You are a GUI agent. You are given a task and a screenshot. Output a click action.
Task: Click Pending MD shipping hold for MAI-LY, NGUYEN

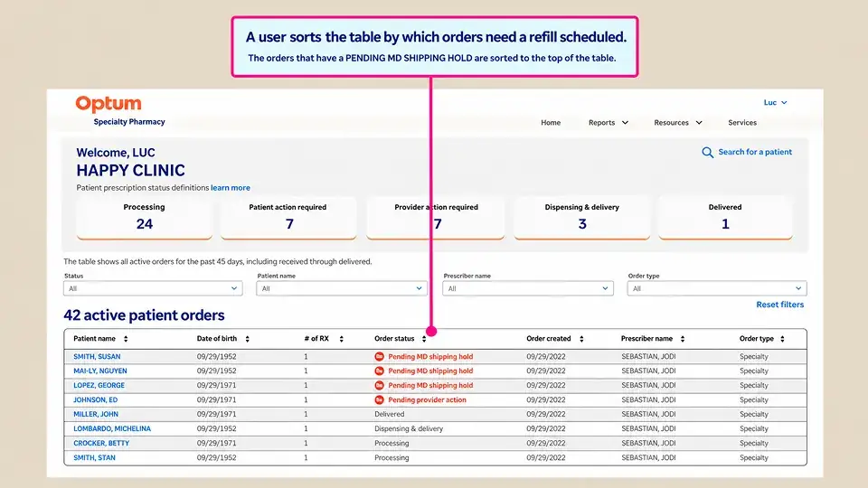[430, 371]
